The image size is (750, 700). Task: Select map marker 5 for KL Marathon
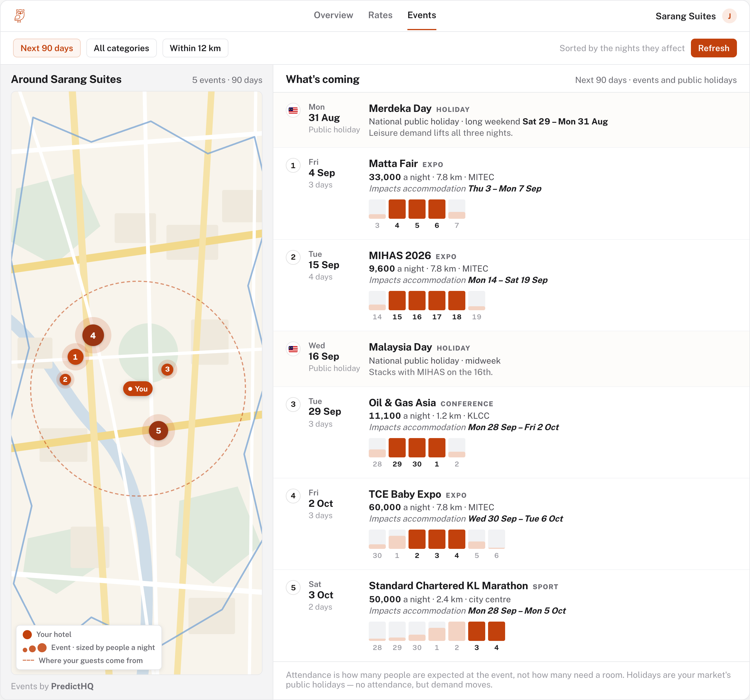tap(159, 431)
